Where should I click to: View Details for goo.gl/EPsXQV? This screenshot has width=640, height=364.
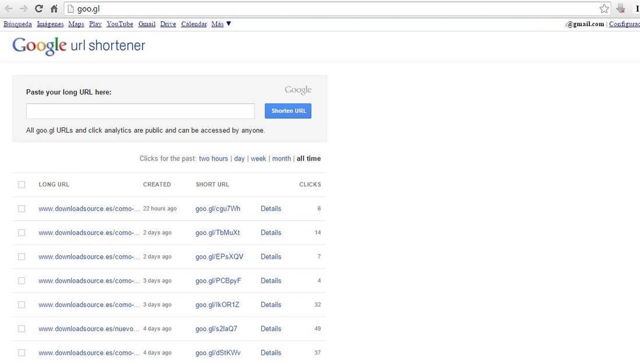(271, 256)
